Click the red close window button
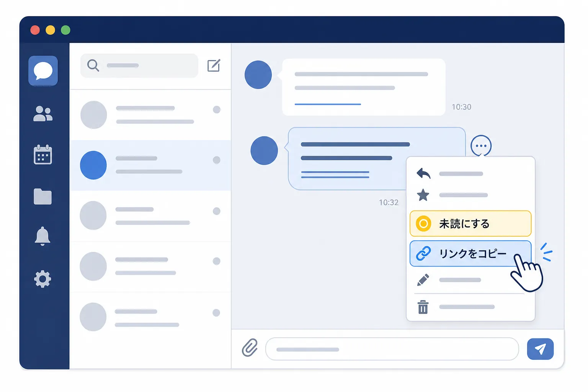The image size is (588, 392). pyautogui.click(x=35, y=30)
